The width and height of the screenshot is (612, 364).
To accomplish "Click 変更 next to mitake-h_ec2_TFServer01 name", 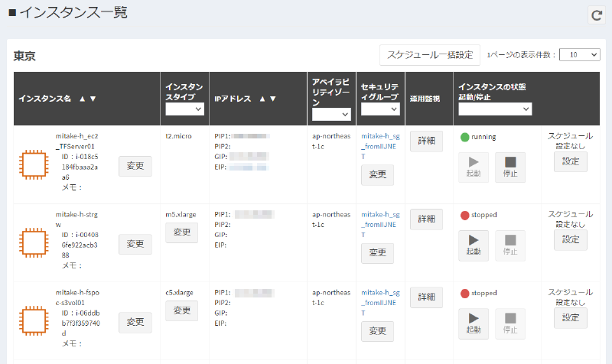I will [135, 166].
